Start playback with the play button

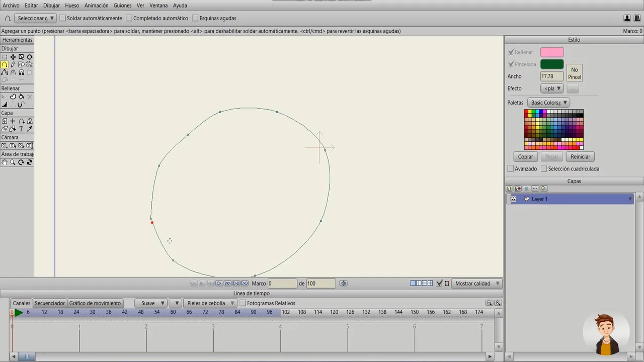point(219,284)
